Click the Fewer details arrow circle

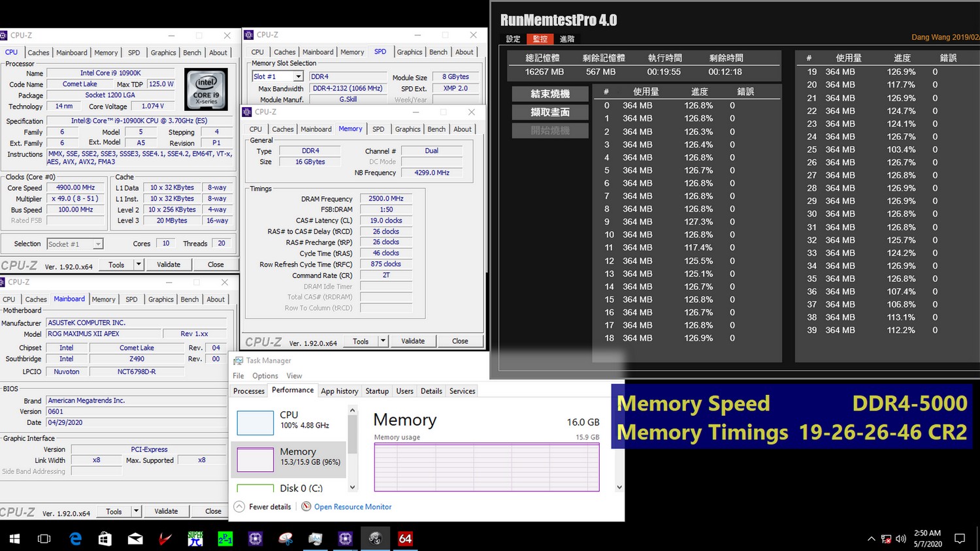click(239, 507)
